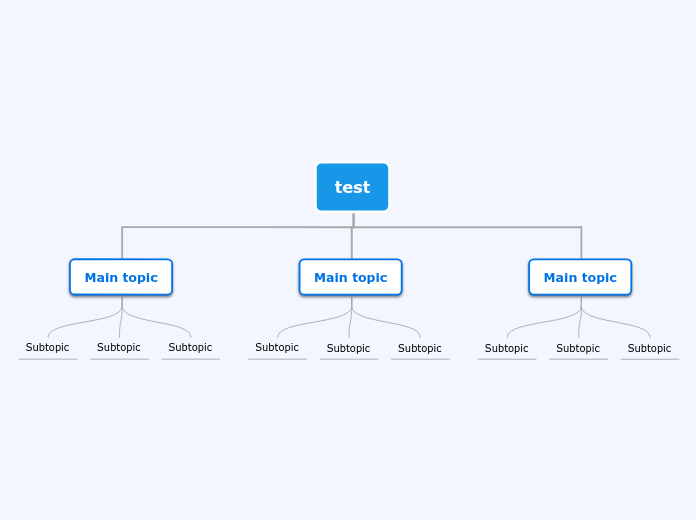Select middle Subtopic under the center Main topic

pos(348,349)
